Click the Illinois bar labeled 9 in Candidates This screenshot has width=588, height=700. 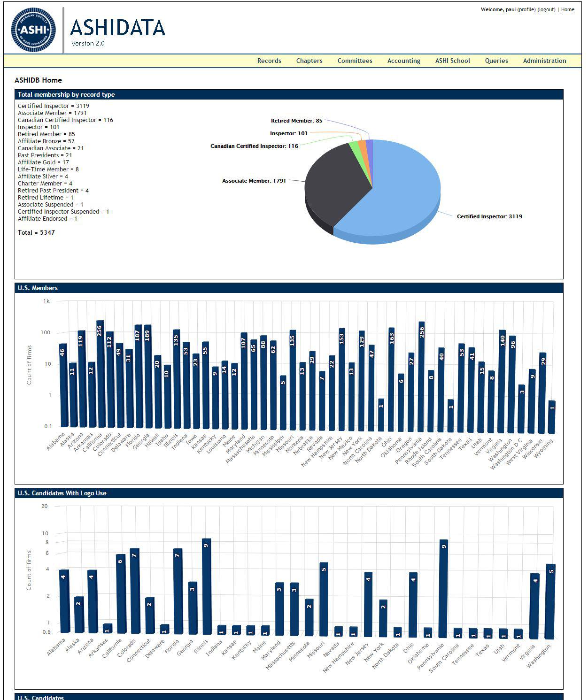pyautogui.click(x=206, y=586)
